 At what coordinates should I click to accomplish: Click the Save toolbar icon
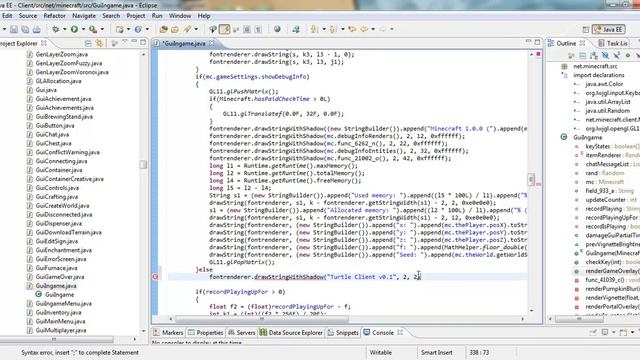[14, 29]
